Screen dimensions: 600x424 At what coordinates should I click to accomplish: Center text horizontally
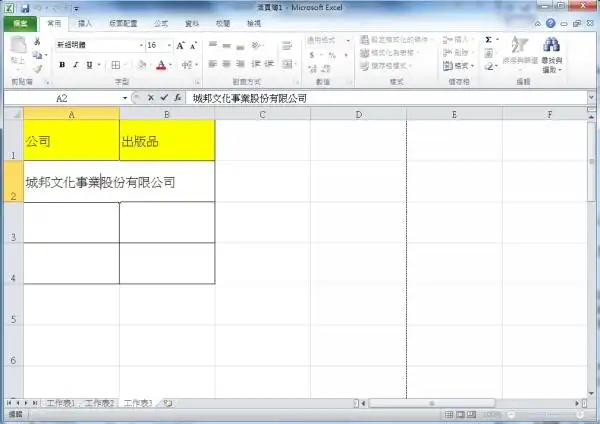tap(227, 64)
